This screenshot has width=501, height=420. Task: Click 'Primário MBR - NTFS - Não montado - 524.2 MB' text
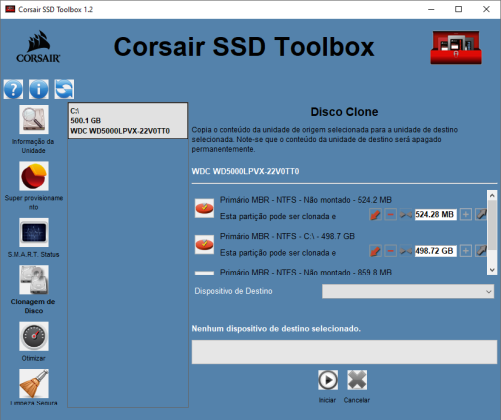pyautogui.click(x=306, y=200)
